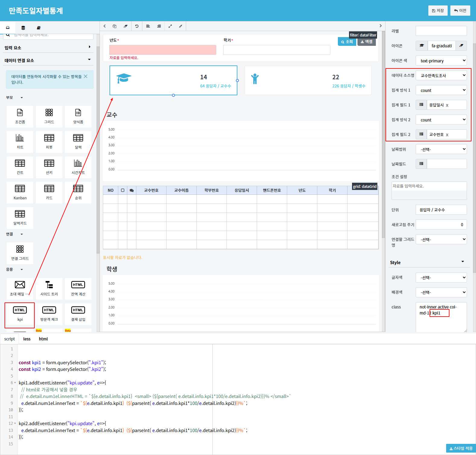Screen dimensions: 476x455
Task: Click the right chevron on canvas toolbar
Action: coord(381,26)
